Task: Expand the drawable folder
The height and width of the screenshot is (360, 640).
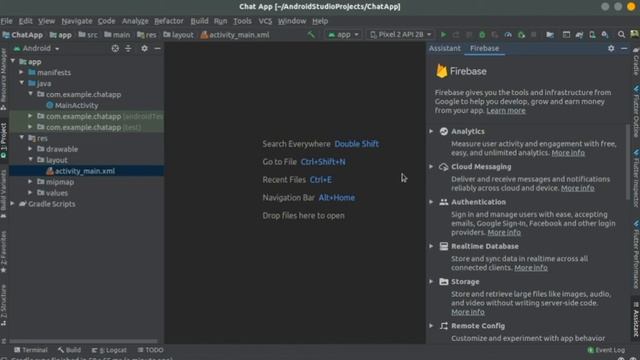Action: pyautogui.click(x=30, y=149)
